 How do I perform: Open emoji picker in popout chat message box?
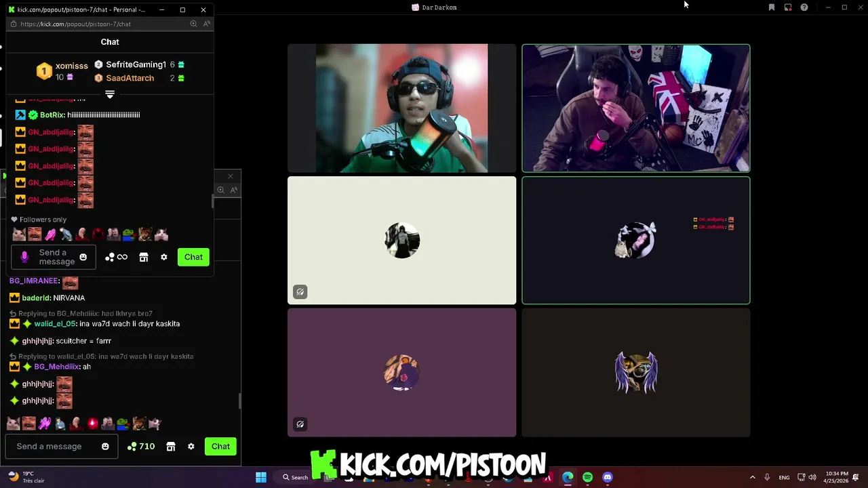pos(83,257)
